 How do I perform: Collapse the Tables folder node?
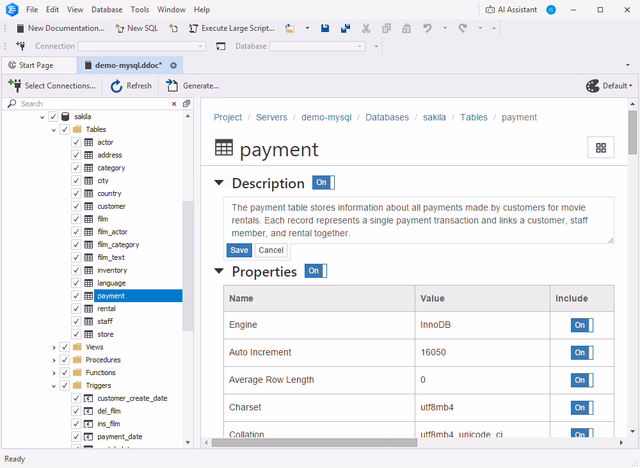(x=53, y=130)
